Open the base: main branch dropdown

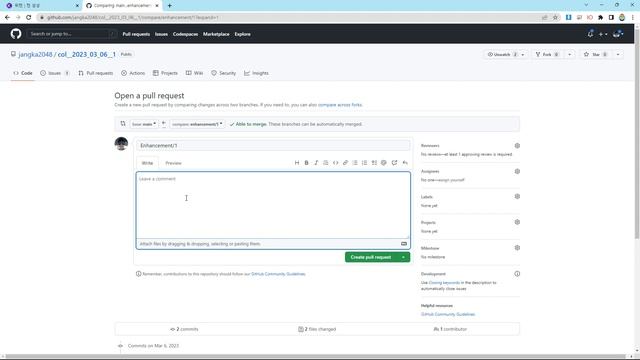(x=144, y=124)
